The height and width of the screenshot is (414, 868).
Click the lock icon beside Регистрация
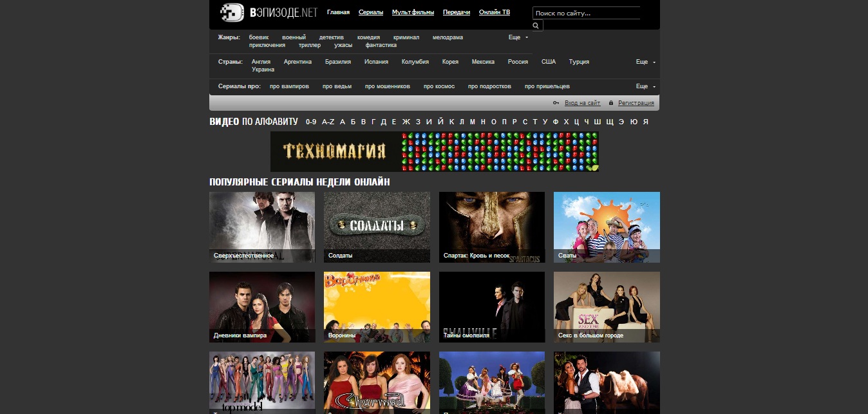[x=611, y=103]
